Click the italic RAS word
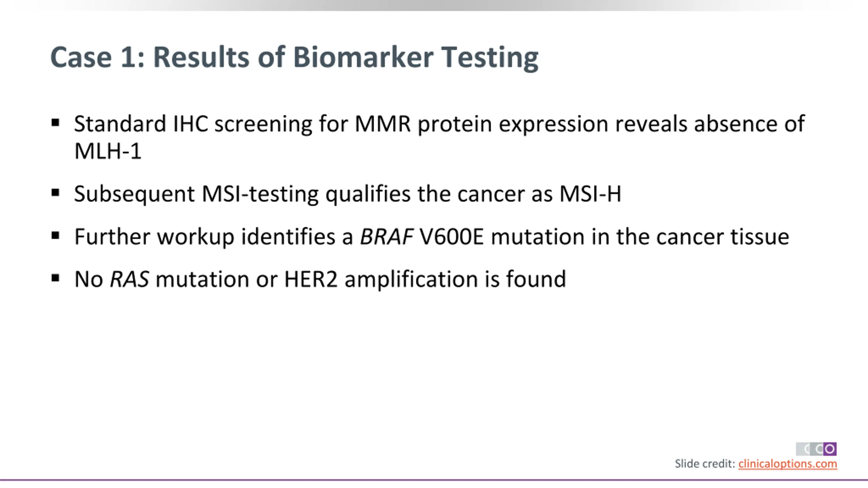 (x=130, y=279)
